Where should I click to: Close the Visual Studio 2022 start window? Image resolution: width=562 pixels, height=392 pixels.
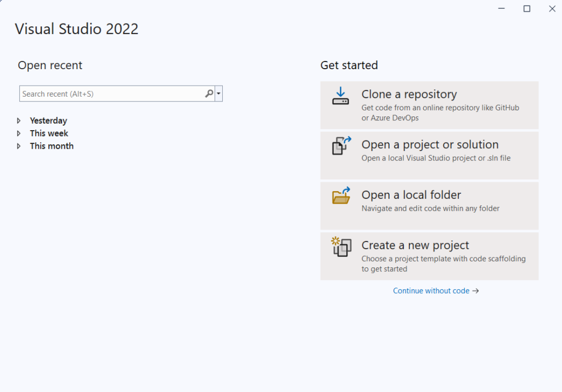(x=552, y=9)
